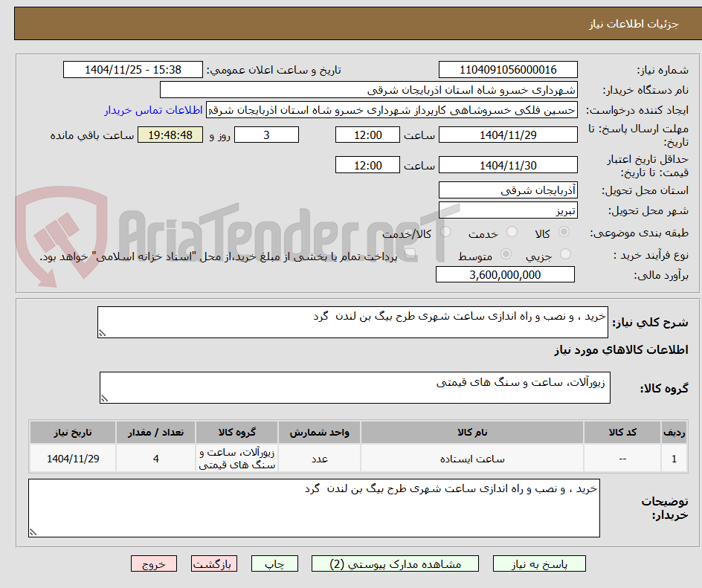Click the واحد شمارش column header

pos(319,433)
